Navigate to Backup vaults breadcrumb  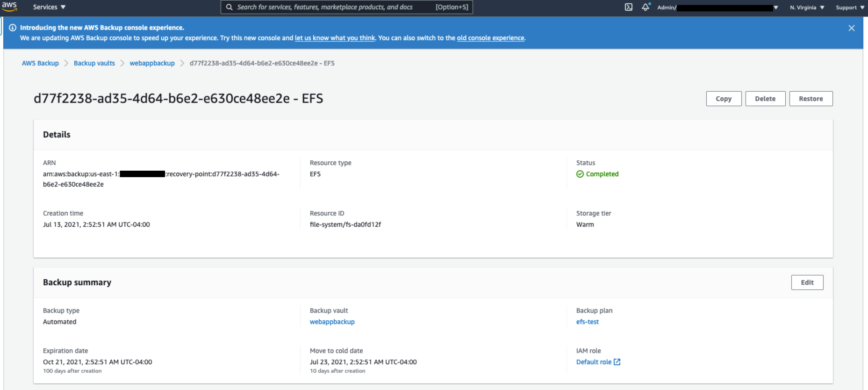[94, 63]
